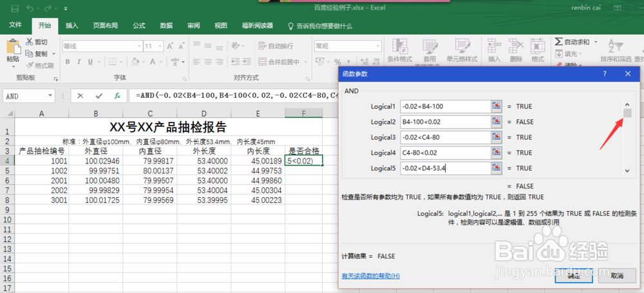The width and height of the screenshot is (644, 293).
Task: Click the Cut scissors icon
Action: pos(29,41)
